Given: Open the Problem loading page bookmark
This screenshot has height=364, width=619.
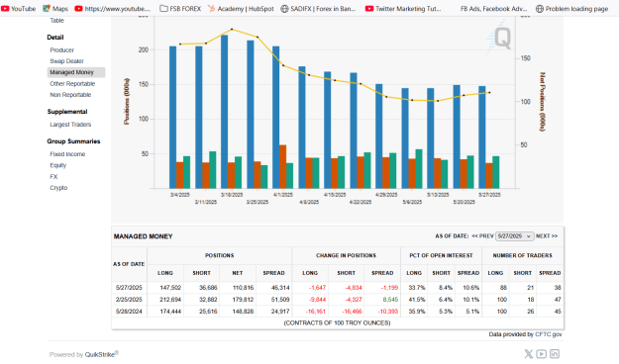Looking at the screenshot, I should coord(571,8).
